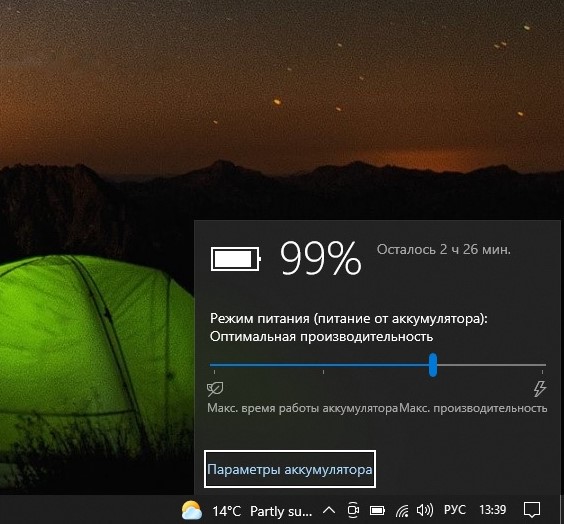Click the battery icon in the system tray
Image resolution: width=564 pixels, height=524 pixels.
377,510
